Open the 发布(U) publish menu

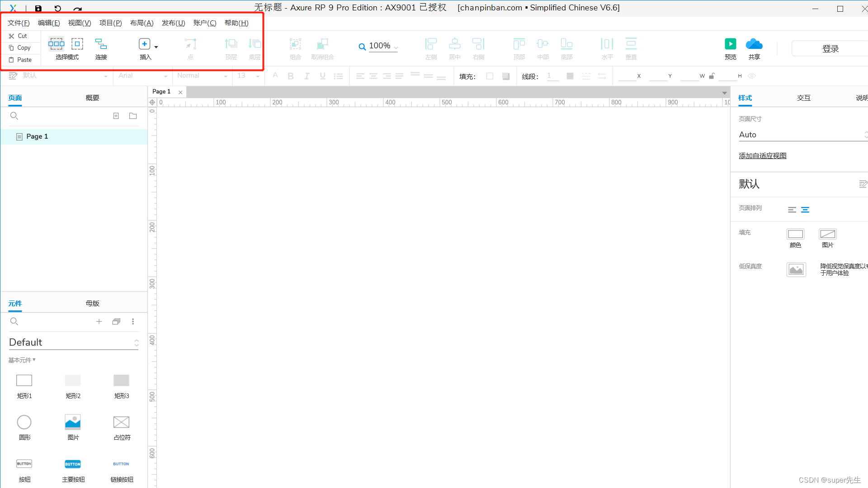tap(173, 23)
